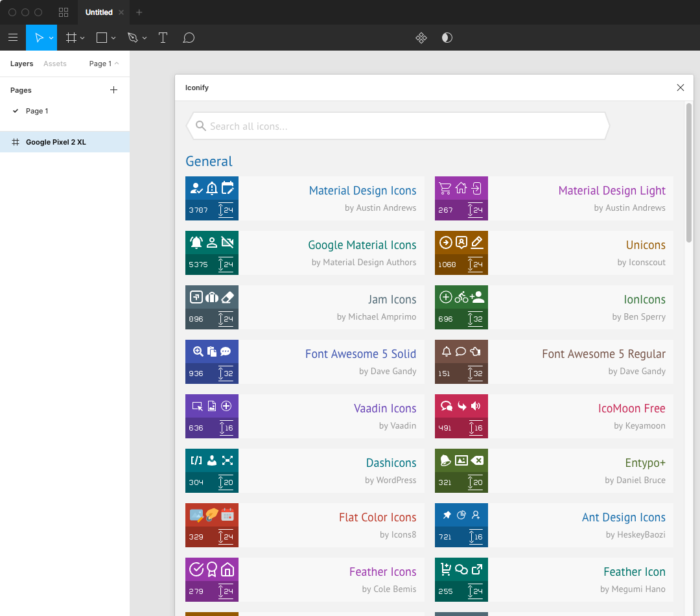The height and width of the screenshot is (616, 700).
Task: Open Move tool options dropdown arrow
Action: [51, 38]
